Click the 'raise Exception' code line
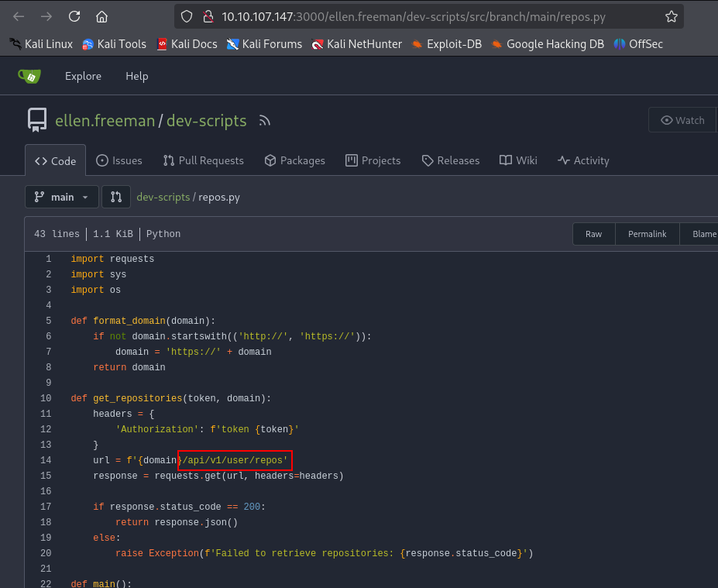The width and height of the screenshot is (718, 588). [x=325, y=552]
